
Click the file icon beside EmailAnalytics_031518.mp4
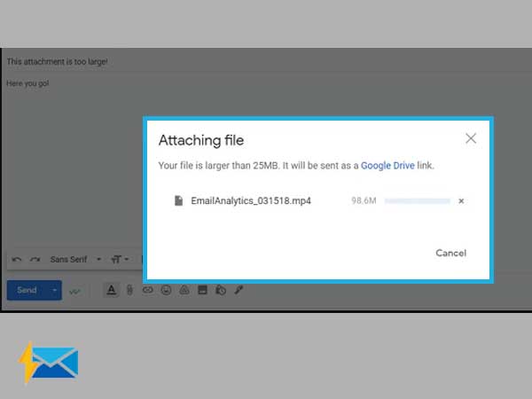tap(178, 200)
